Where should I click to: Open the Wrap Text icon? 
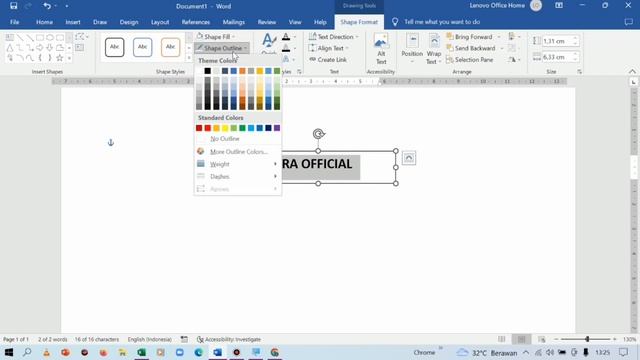pos(434,41)
